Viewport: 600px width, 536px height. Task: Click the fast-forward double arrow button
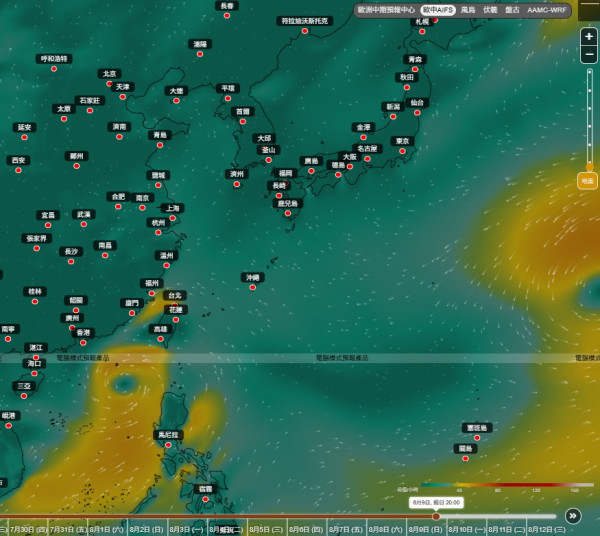pyautogui.click(x=573, y=516)
